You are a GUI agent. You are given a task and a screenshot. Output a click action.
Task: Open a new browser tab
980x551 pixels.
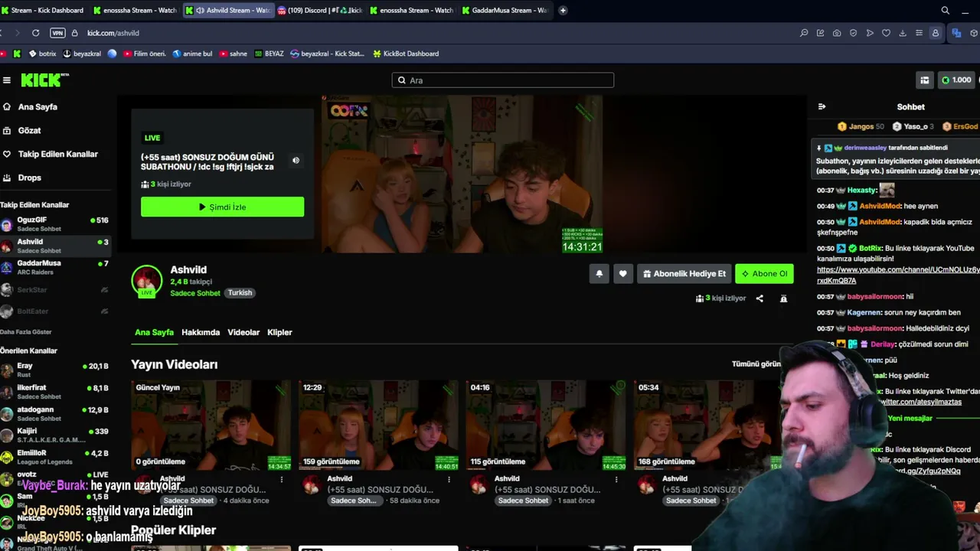pos(563,11)
